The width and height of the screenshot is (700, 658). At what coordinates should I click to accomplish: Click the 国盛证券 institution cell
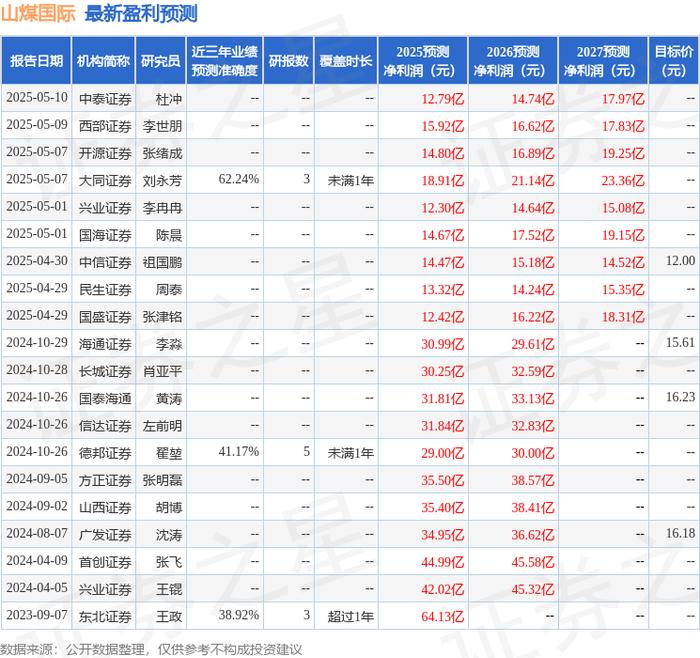pyautogui.click(x=105, y=317)
